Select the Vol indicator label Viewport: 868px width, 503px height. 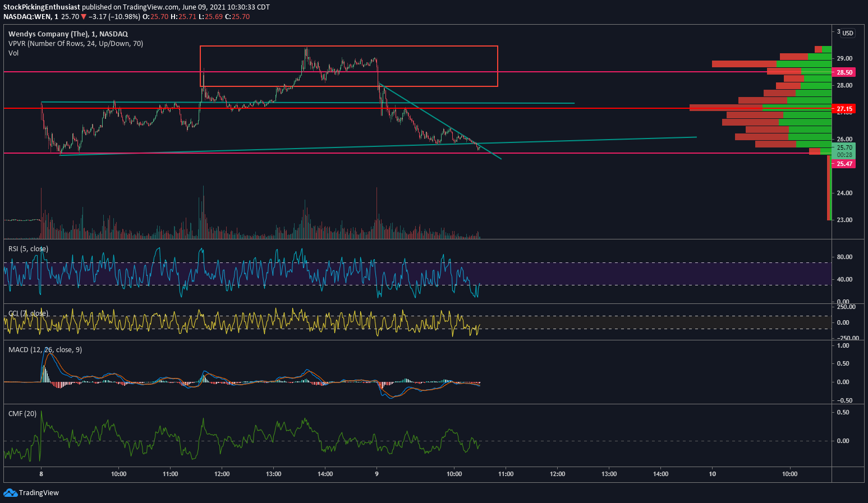point(13,53)
